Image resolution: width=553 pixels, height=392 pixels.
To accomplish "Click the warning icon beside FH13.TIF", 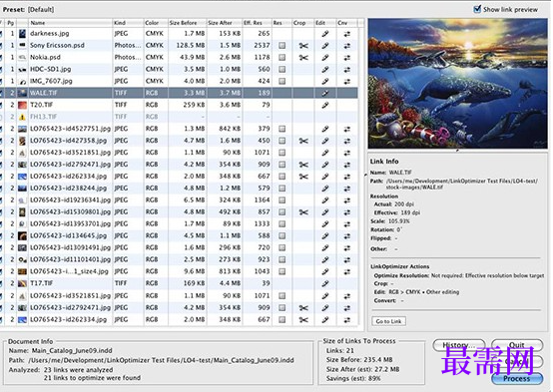I will point(22,117).
